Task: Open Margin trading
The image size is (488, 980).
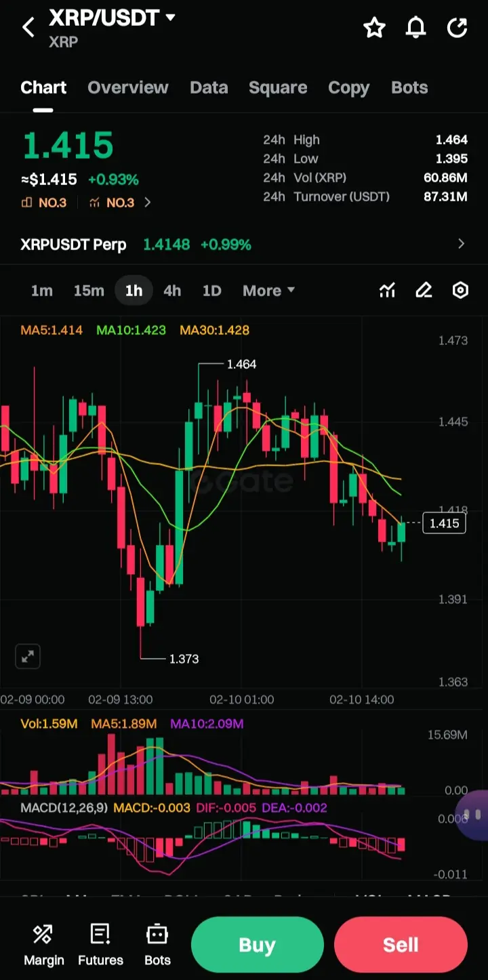Action: 43,945
